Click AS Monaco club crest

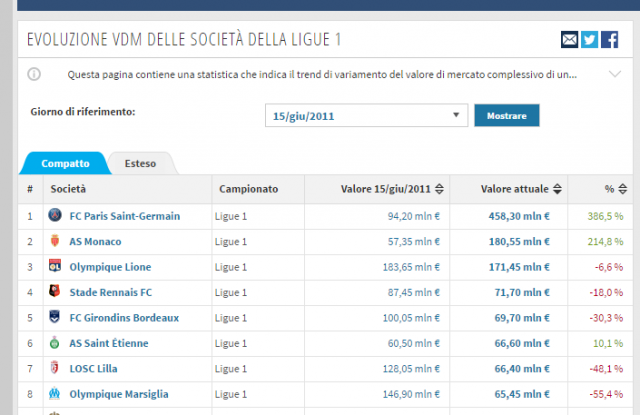click(56, 241)
